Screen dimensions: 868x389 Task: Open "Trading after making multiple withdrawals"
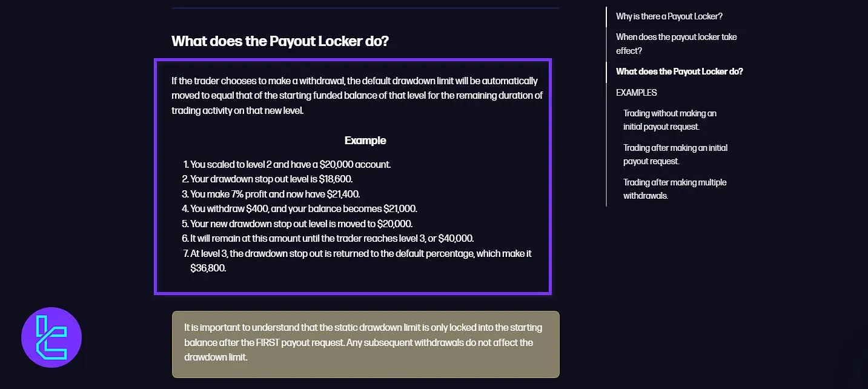pos(675,188)
